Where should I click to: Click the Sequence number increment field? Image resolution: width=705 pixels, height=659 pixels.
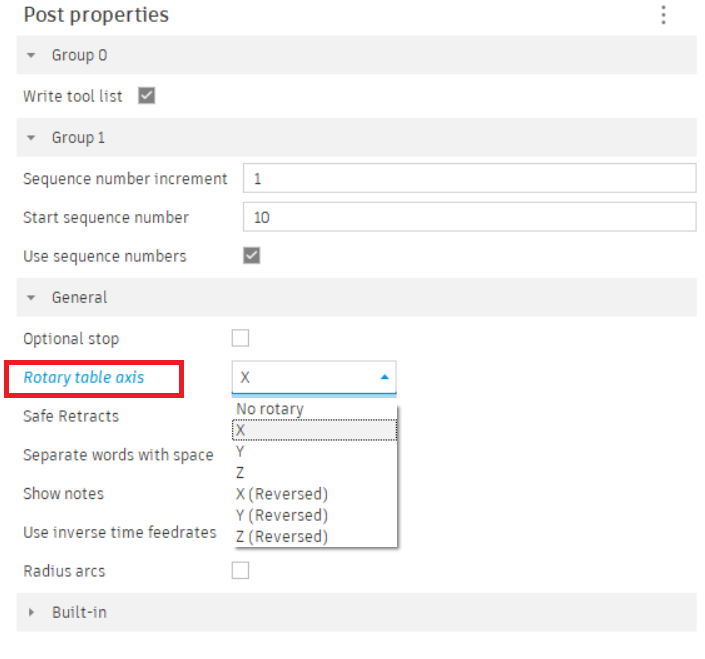tap(469, 179)
